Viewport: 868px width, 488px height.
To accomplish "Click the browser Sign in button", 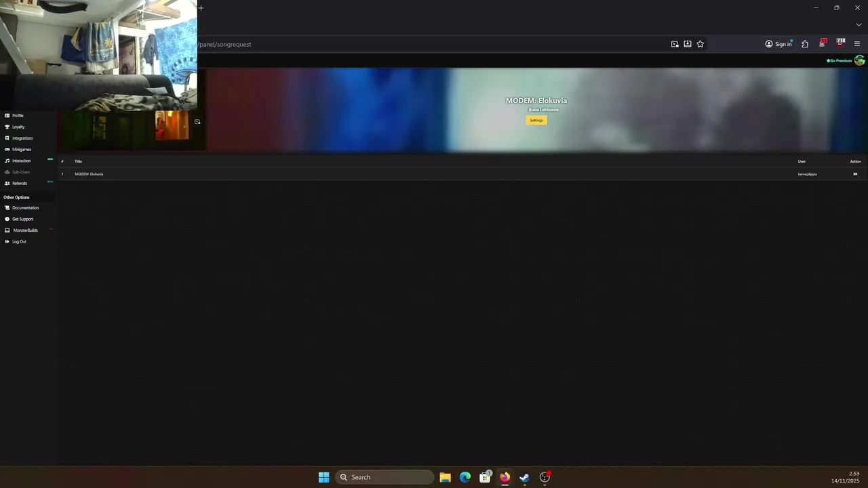I will coord(778,44).
